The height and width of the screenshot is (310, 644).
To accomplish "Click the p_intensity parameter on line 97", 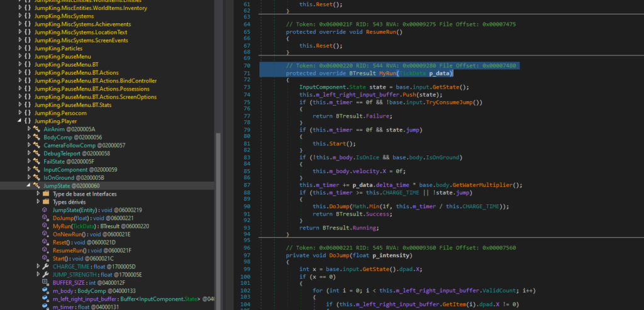I will click(x=392, y=255).
